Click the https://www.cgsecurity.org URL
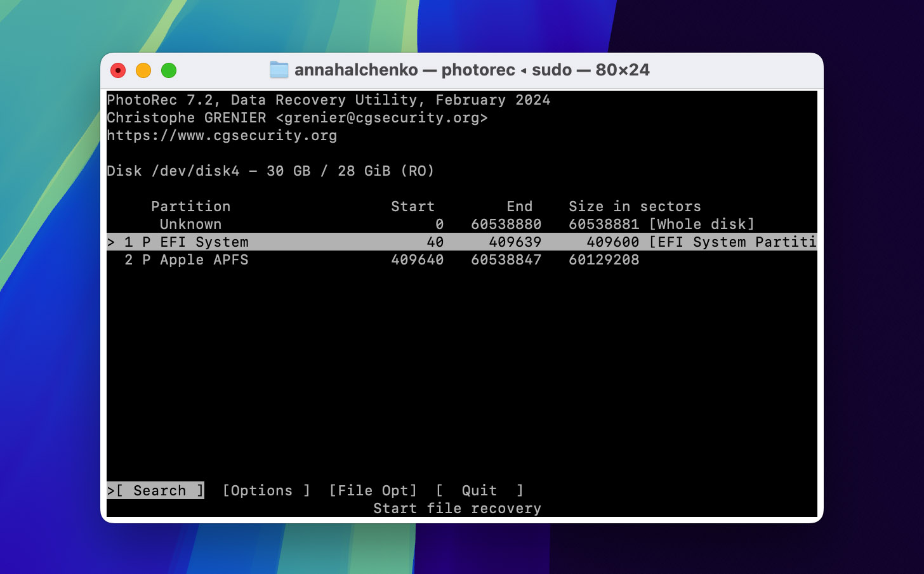The image size is (924, 574). click(222, 135)
